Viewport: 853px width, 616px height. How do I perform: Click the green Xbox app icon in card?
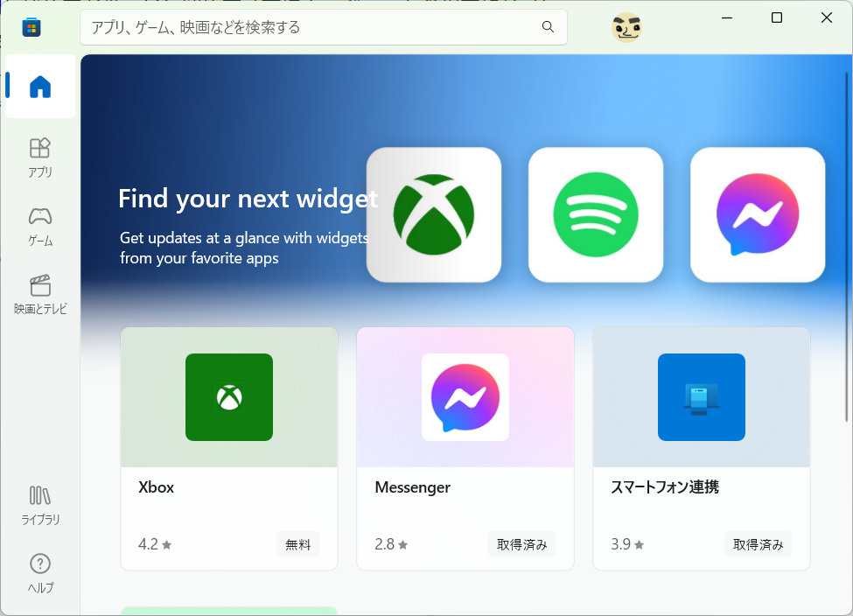point(229,397)
